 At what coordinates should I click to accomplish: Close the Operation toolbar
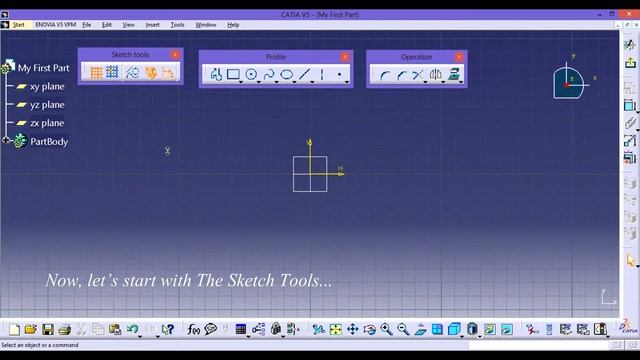click(x=459, y=57)
